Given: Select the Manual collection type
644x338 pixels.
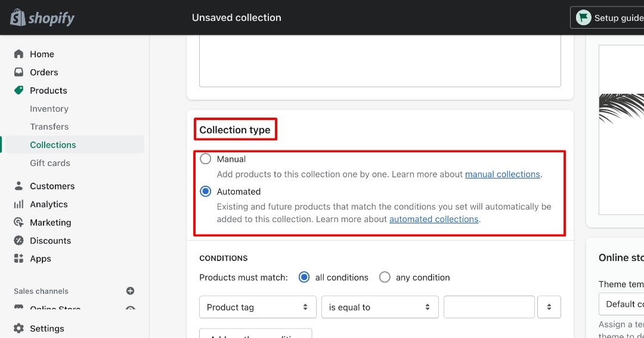Looking at the screenshot, I should tap(205, 159).
